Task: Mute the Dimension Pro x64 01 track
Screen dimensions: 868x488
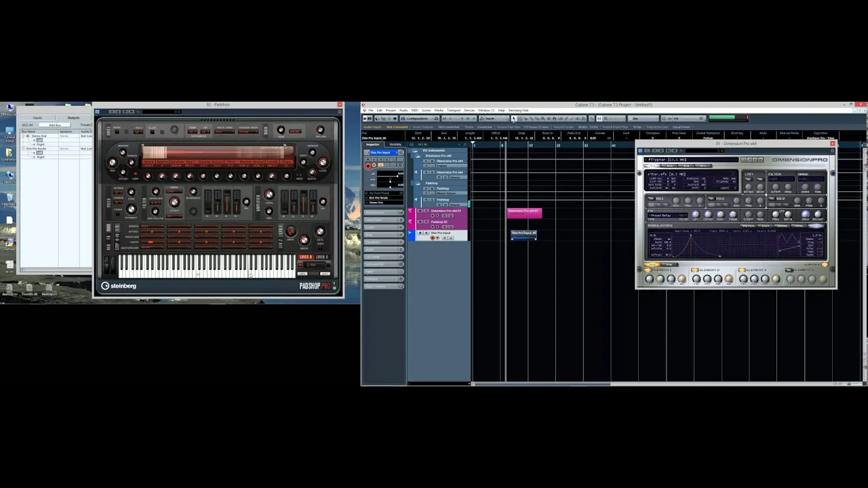Action: (420, 211)
